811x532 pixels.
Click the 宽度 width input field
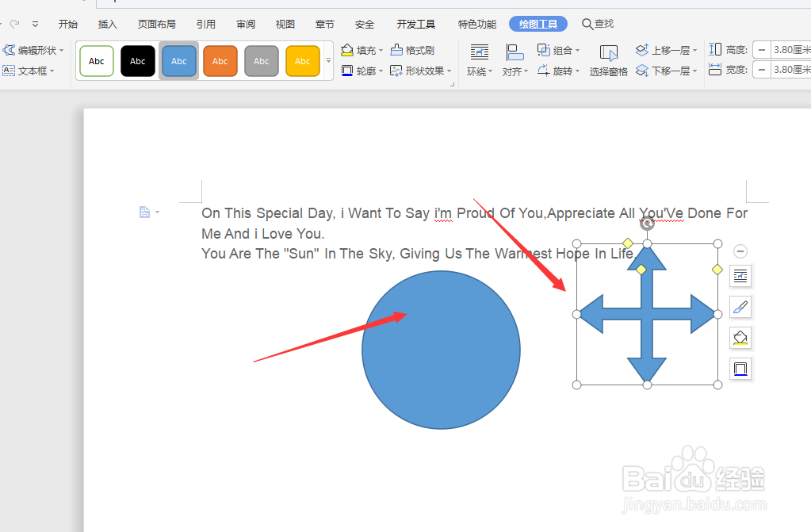791,69
